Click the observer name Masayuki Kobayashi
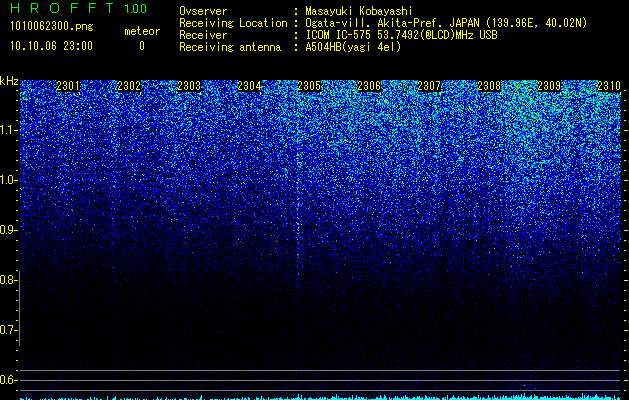Image resolution: width=629 pixels, height=400 pixels. point(359,11)
